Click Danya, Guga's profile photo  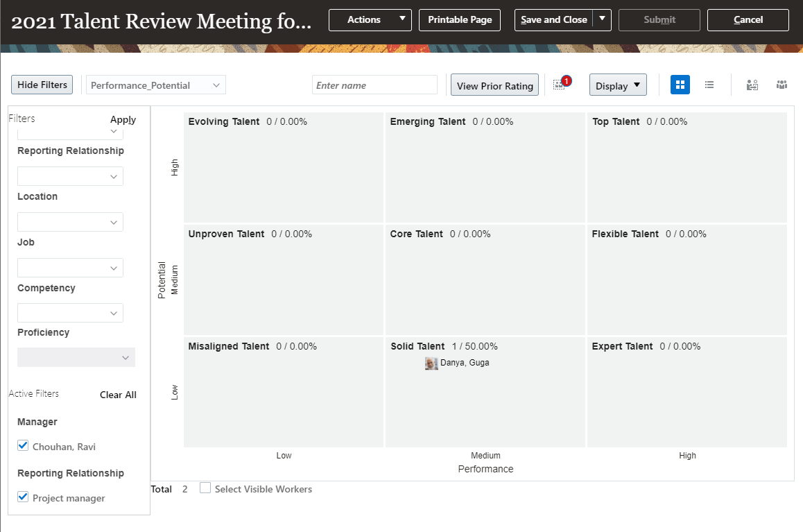click(431, 363)
